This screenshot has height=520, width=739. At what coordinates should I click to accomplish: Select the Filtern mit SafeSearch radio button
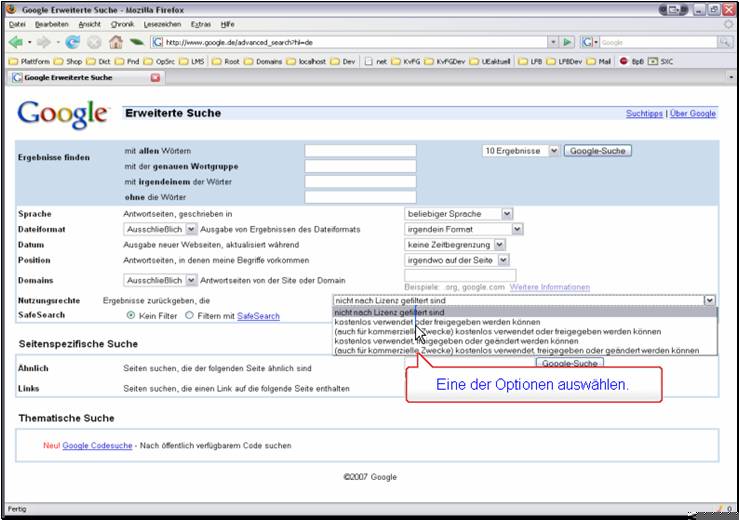tap(188, 316)
